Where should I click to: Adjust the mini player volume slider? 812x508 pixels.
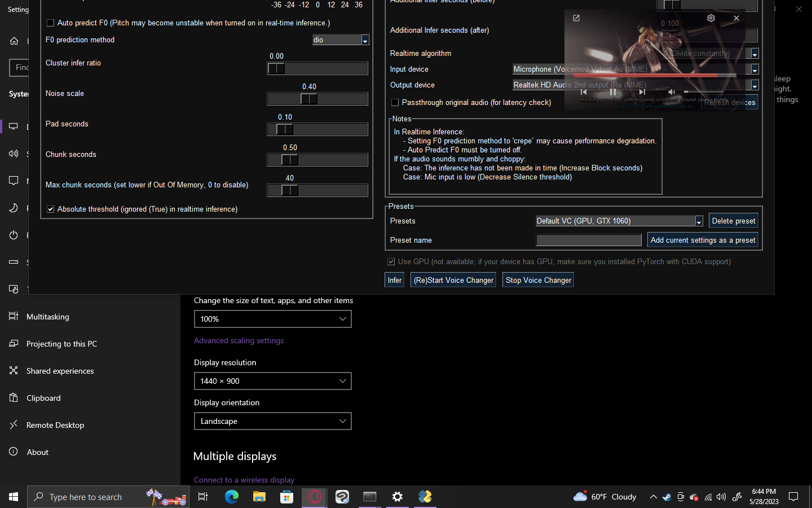coord(703,91)
